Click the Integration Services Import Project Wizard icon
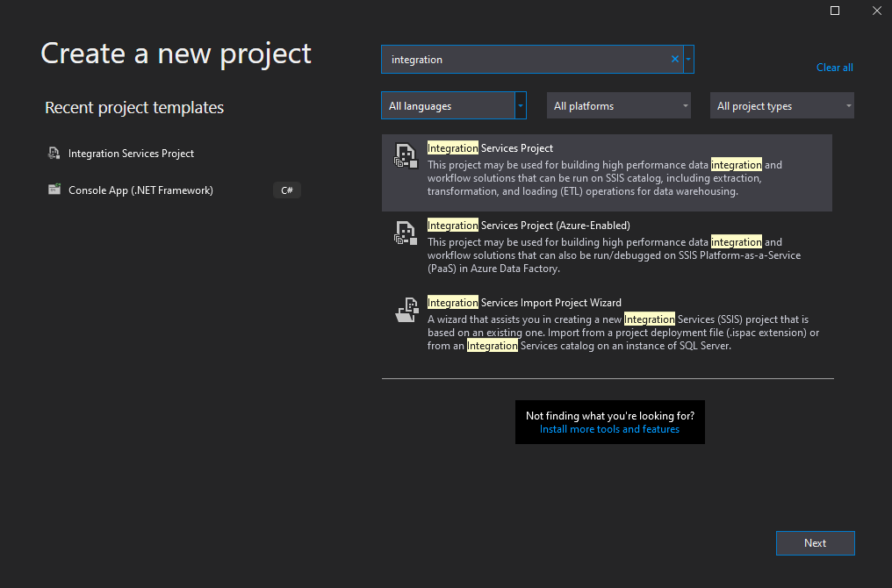 [x=405, y=310]
